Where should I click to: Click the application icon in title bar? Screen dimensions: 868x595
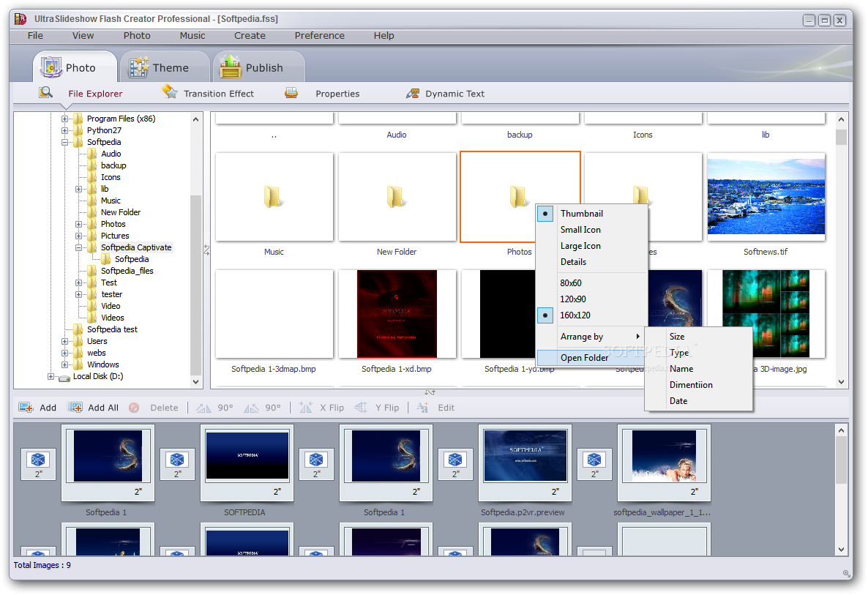[20, 19]
